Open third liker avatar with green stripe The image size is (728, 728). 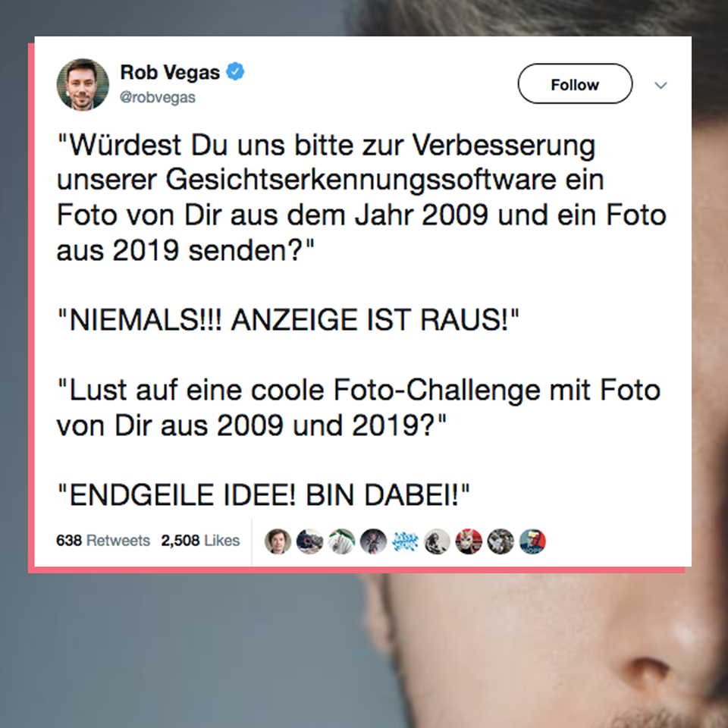tap(342, 541)
